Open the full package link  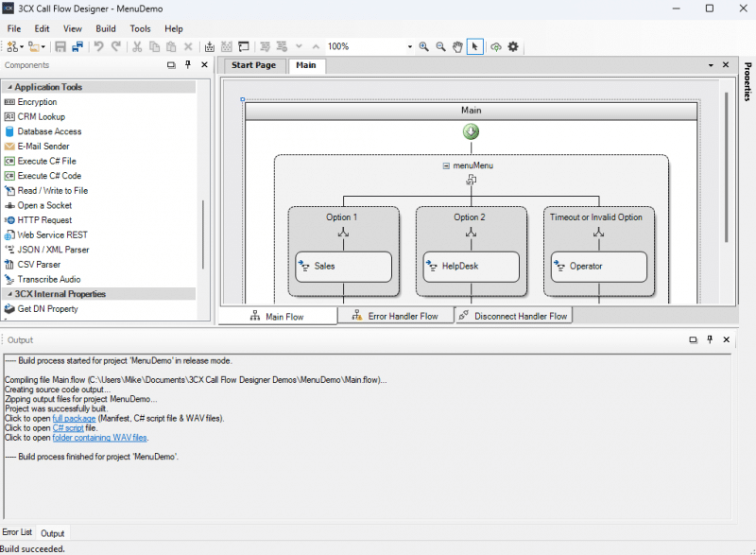74,419
